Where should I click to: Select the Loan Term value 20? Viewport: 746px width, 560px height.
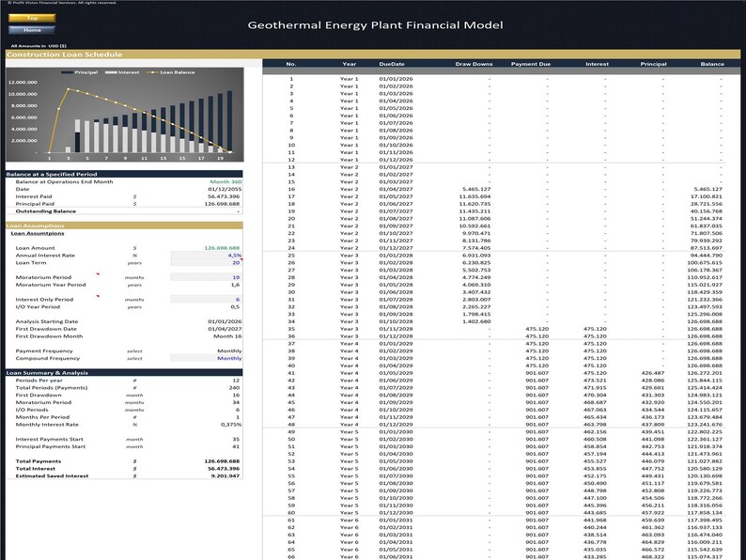(x=206, y=263)
